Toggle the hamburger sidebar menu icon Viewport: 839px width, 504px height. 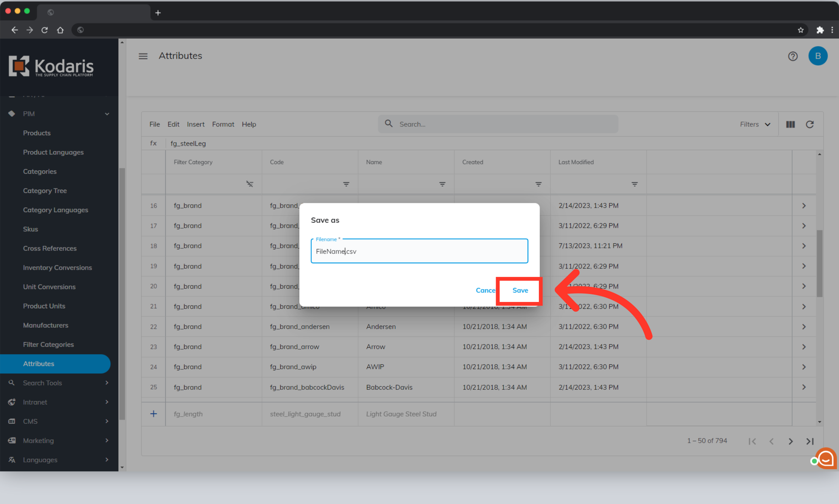point(143,56)
